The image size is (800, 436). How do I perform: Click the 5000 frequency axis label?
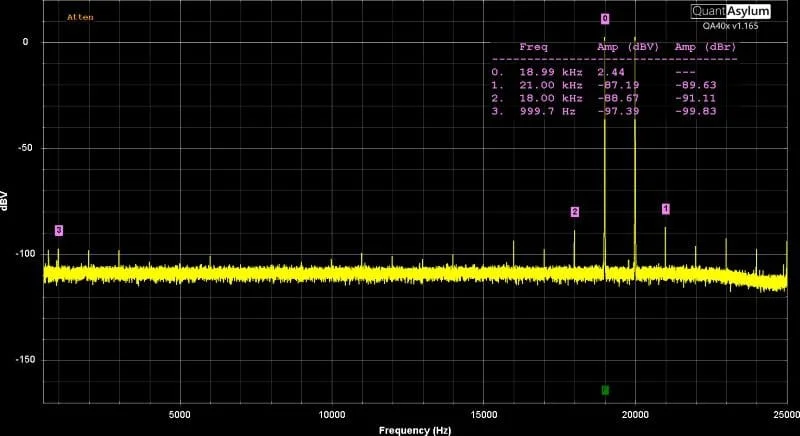(180, 415)
